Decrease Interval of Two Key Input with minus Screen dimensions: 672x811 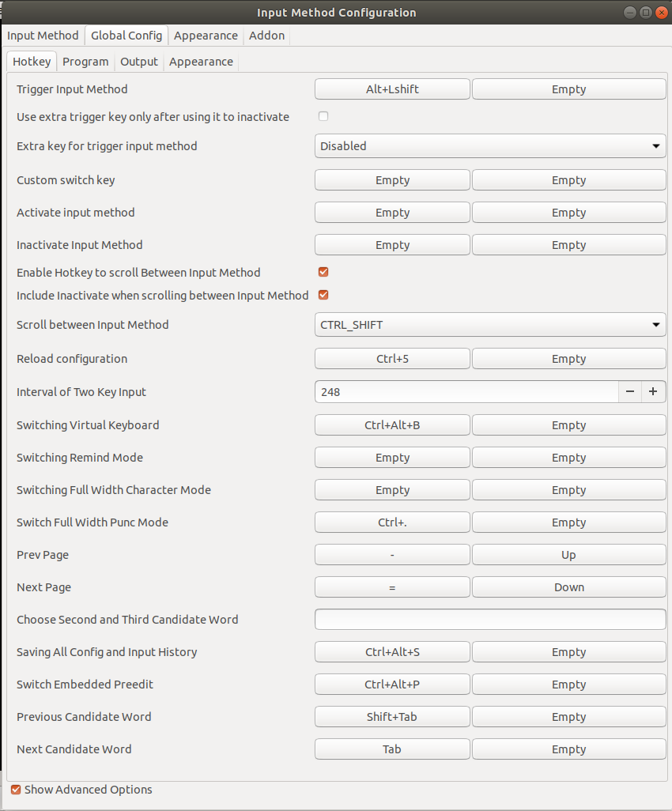(629, 391)
